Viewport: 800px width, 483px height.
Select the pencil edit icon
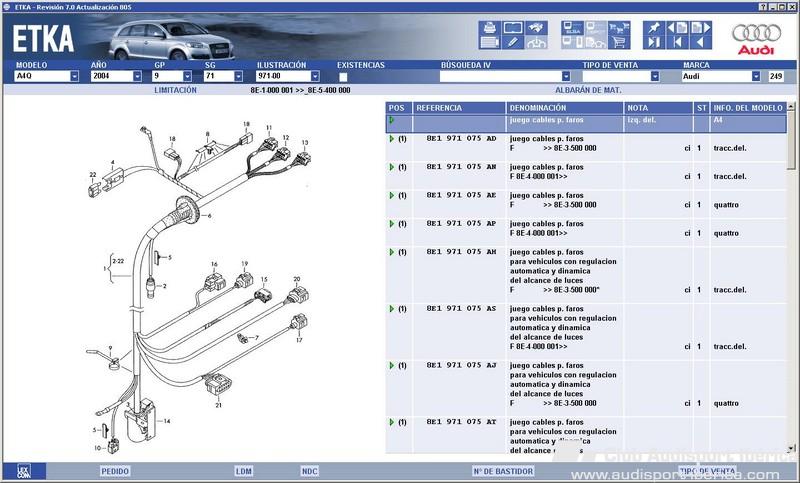[x=512, y=42]
